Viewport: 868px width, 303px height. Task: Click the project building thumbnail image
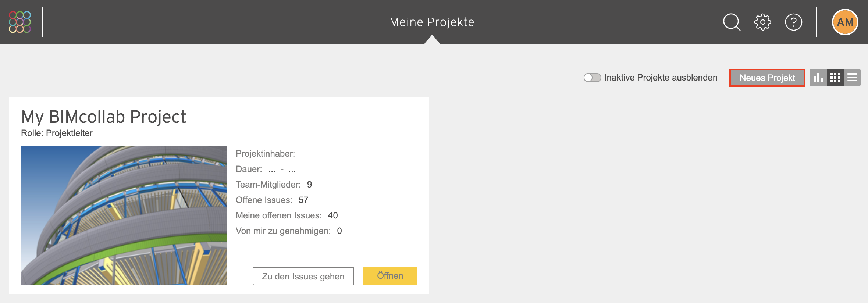tap(124, 215)
